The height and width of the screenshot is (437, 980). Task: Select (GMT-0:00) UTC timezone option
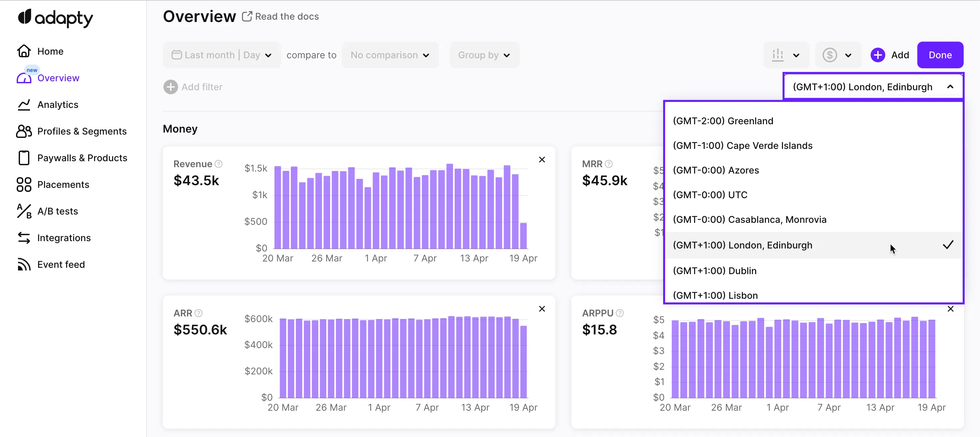click(x=710, y=195)
